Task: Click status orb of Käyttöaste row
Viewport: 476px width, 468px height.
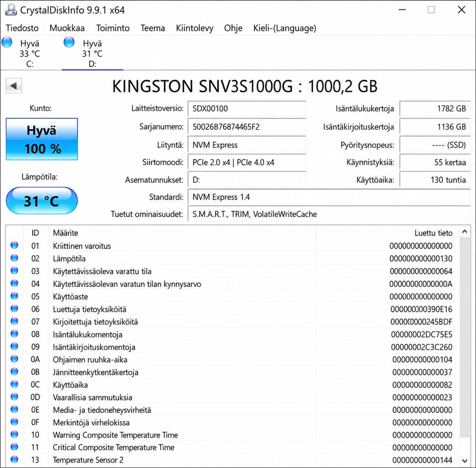Action: 14,296
